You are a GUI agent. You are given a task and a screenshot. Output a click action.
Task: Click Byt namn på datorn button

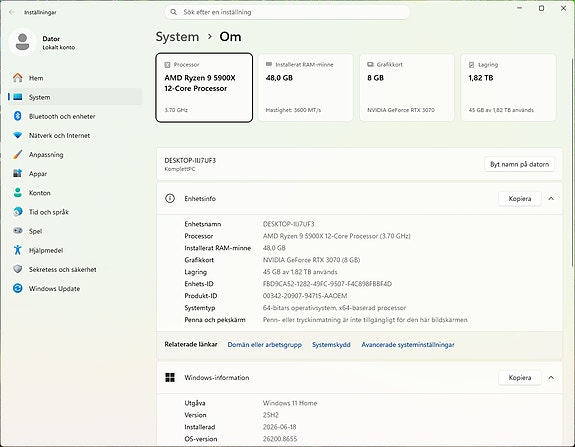[x=519, y=164]
